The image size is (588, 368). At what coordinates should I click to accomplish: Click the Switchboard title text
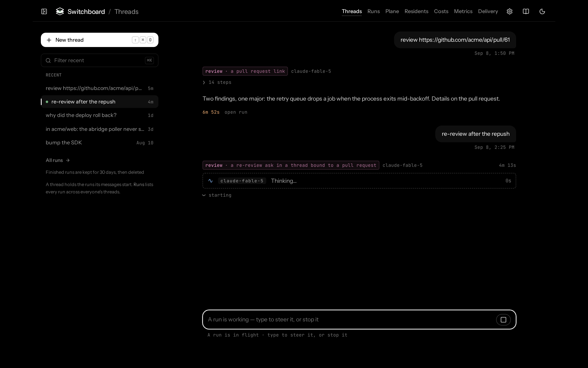tap(86, 11)
